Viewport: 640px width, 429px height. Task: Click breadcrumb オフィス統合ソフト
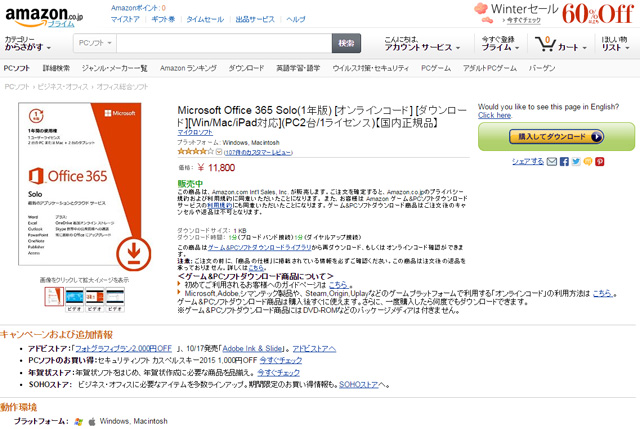(x=122, y=87)
